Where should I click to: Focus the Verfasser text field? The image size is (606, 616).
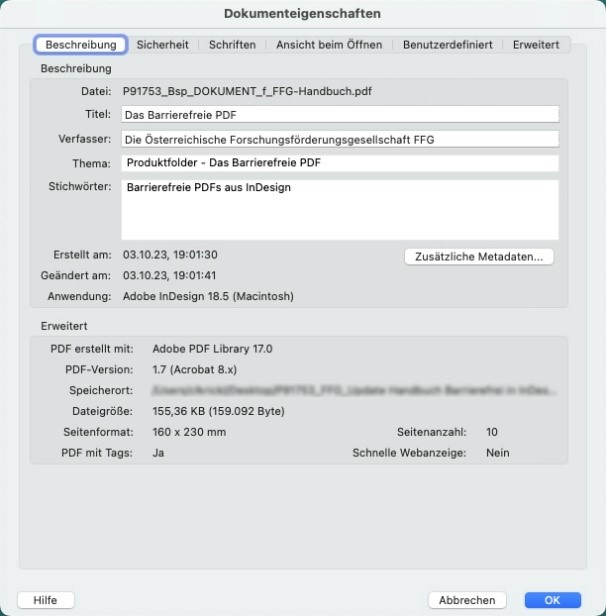[340, 139]
